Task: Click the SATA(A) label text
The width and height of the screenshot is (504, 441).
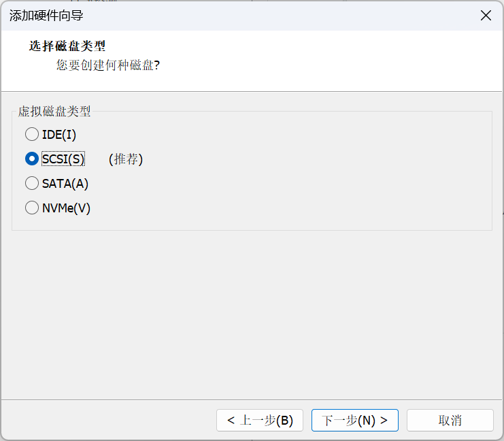Action: [x=65, y=184]
